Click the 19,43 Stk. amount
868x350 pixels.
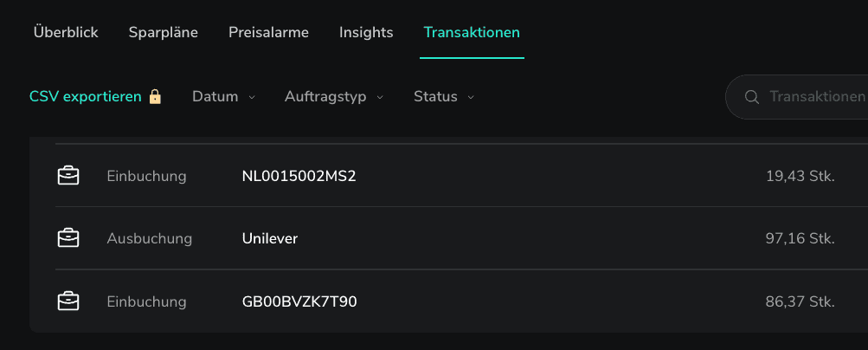[x=800, y=176]
